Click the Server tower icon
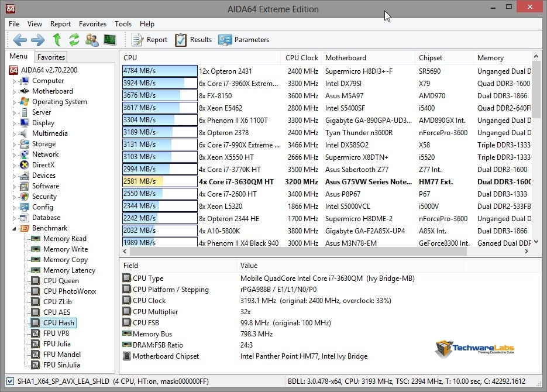The width and height of the screenshot is (547, 392). pos(25,112)
